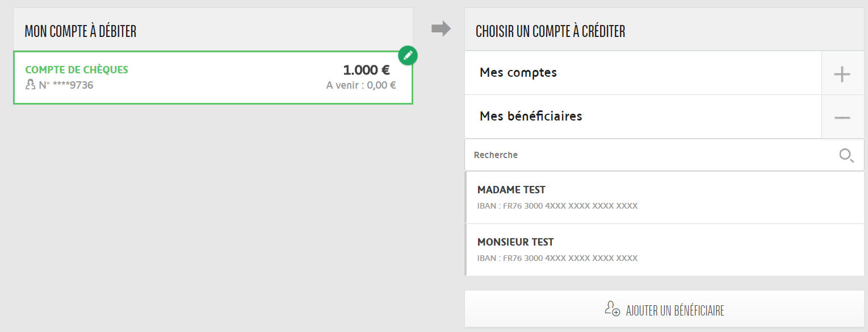The width and height of the screenshot is (868, 332).
Task: Click the Mes bénéficiaires section header
Action: (531, 116)
